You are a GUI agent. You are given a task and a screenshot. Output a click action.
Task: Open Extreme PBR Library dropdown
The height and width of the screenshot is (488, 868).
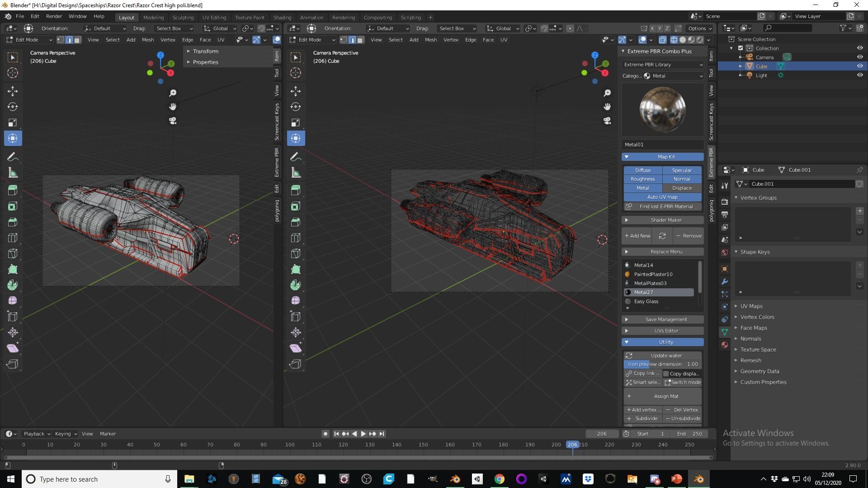coord(663,65)
